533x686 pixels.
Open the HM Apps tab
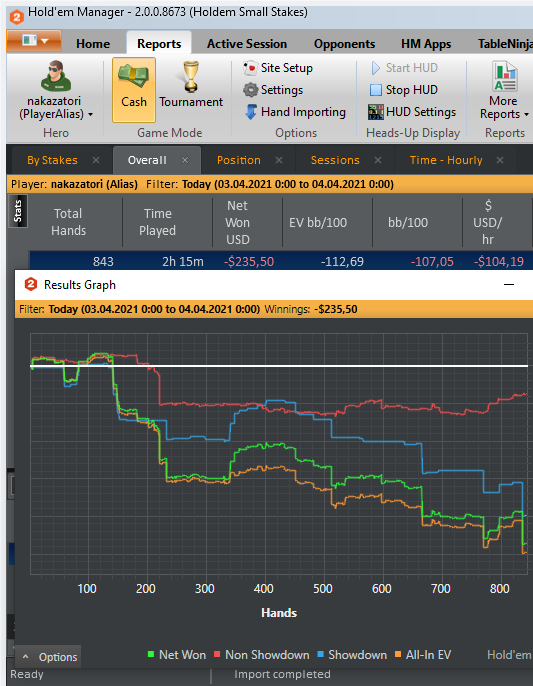coord(426,44)
